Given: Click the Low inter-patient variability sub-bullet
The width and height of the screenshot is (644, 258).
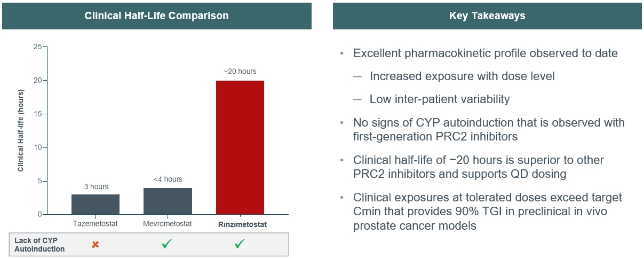Looking at the screenshot, I should pos(440,99).
